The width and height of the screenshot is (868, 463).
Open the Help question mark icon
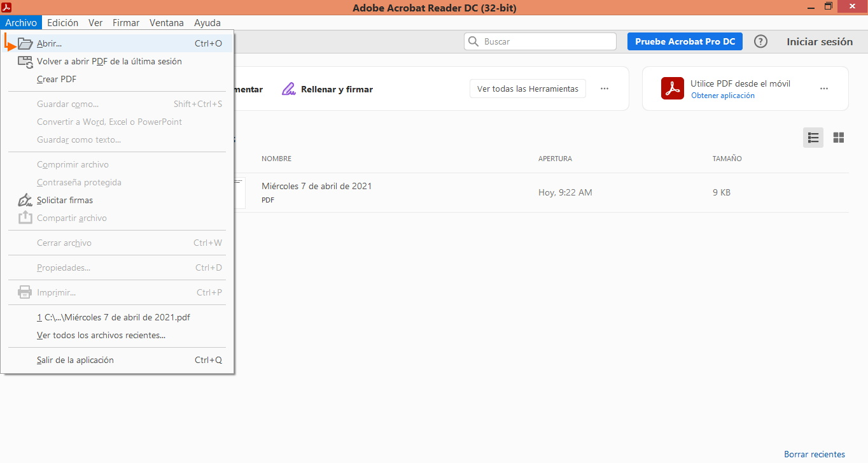(x=760, y=41)
